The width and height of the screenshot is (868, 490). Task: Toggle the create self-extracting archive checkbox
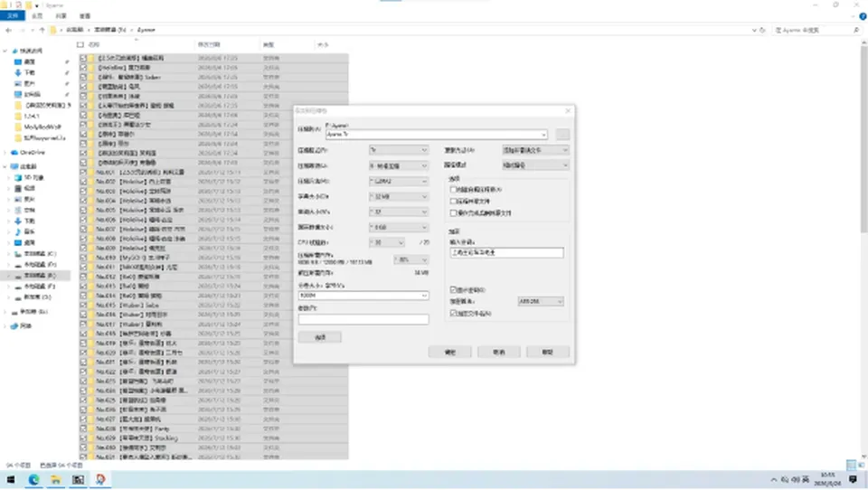453,189
